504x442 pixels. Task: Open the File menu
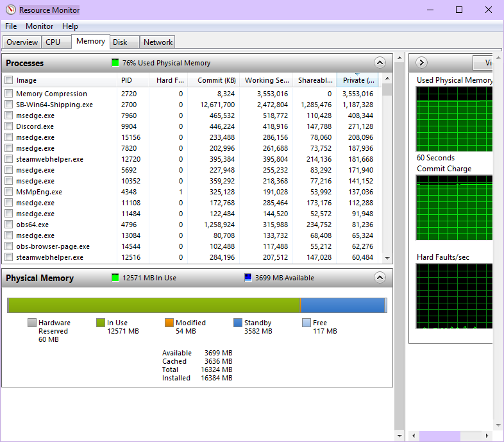point(11,26)
